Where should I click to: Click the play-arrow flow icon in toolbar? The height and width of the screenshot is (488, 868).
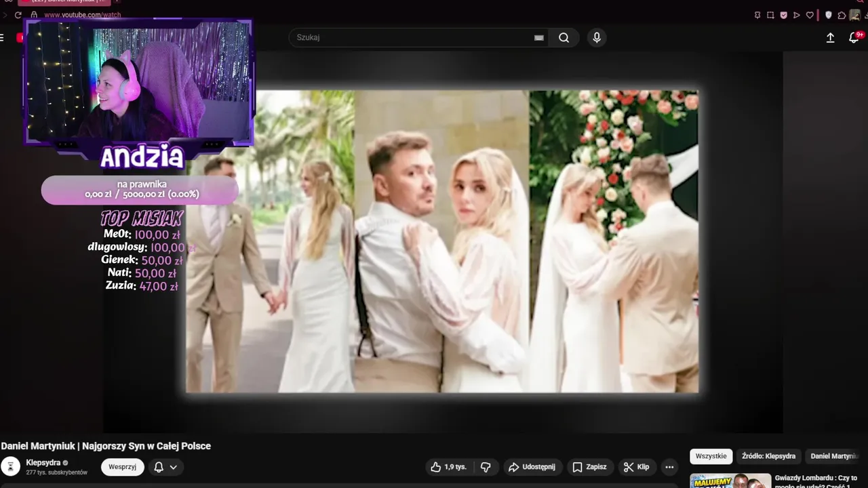click(797, 15)
